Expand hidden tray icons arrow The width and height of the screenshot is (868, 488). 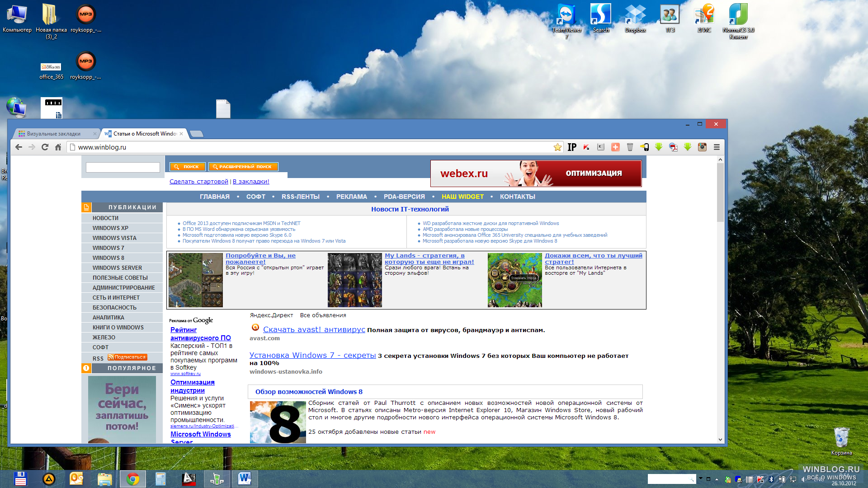tap(717, 479)
